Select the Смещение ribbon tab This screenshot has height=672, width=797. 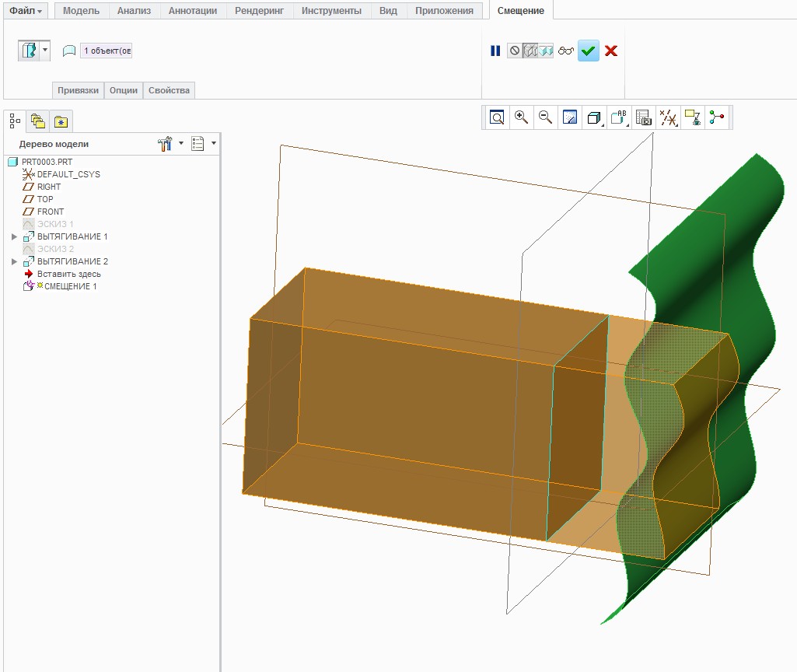click(x=520, y=11)
